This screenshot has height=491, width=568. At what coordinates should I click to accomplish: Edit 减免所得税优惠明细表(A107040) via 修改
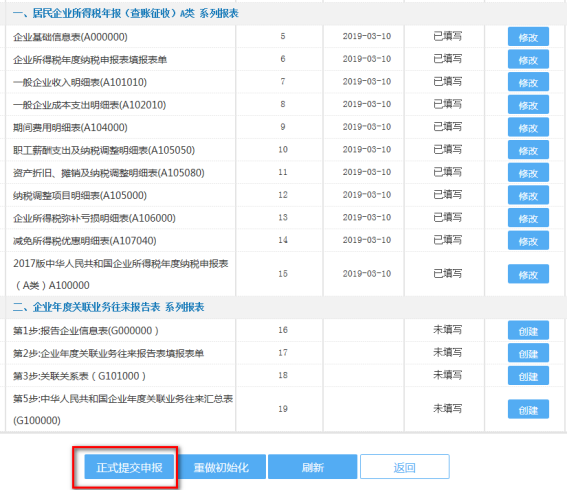click(x=528, y=241)
